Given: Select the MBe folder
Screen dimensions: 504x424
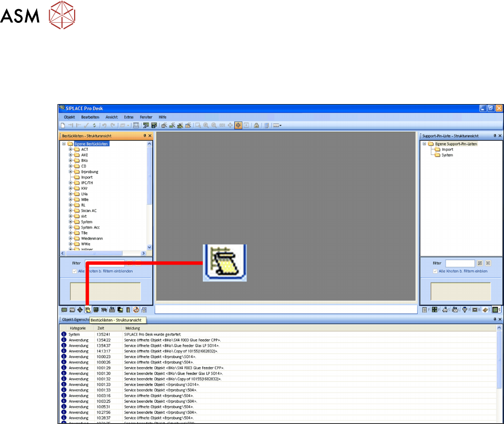Looking at the screenshot, I should pos(85,200).
